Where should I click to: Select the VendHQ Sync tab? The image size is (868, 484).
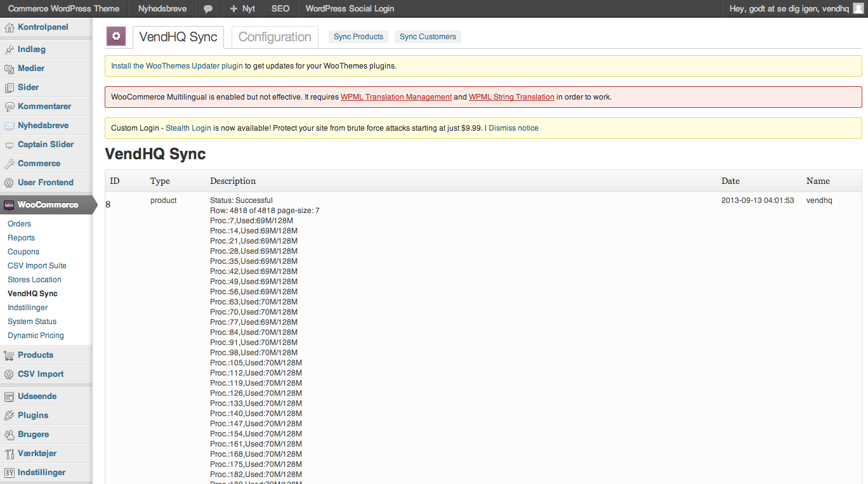[178, 37]
